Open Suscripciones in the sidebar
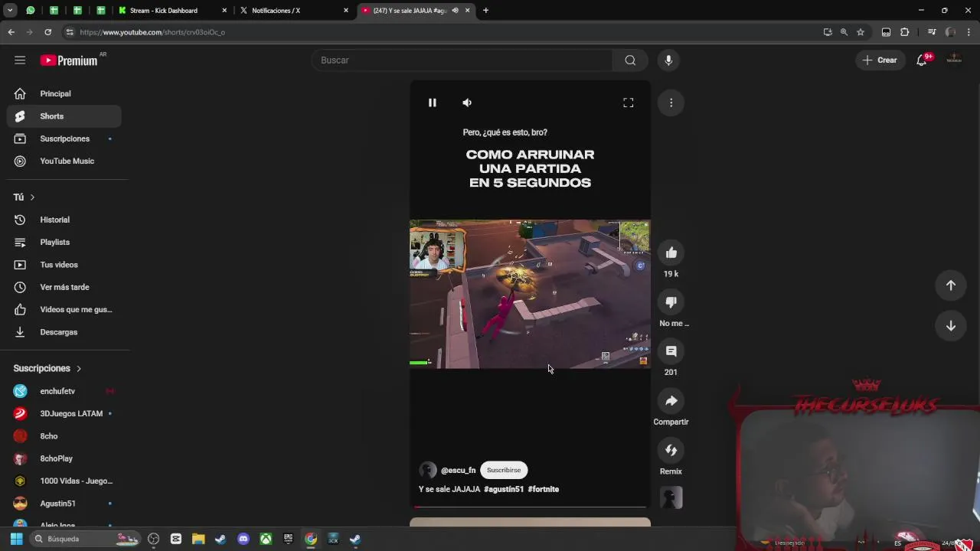This screenshot has width=980, height=551. point(64,139)
